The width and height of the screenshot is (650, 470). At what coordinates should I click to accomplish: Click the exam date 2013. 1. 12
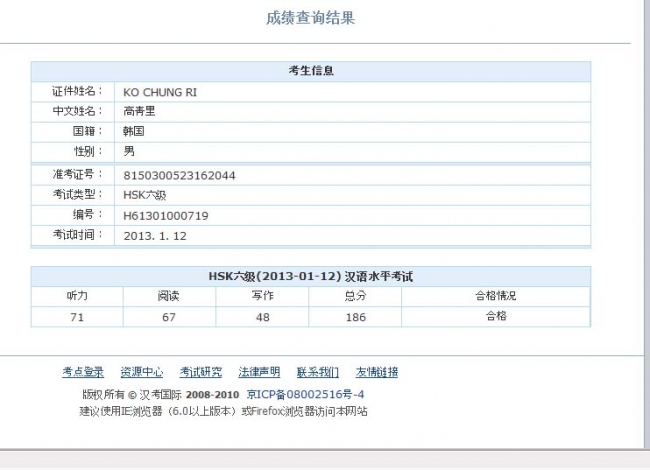pyautogui.click(x=155, y=236)
